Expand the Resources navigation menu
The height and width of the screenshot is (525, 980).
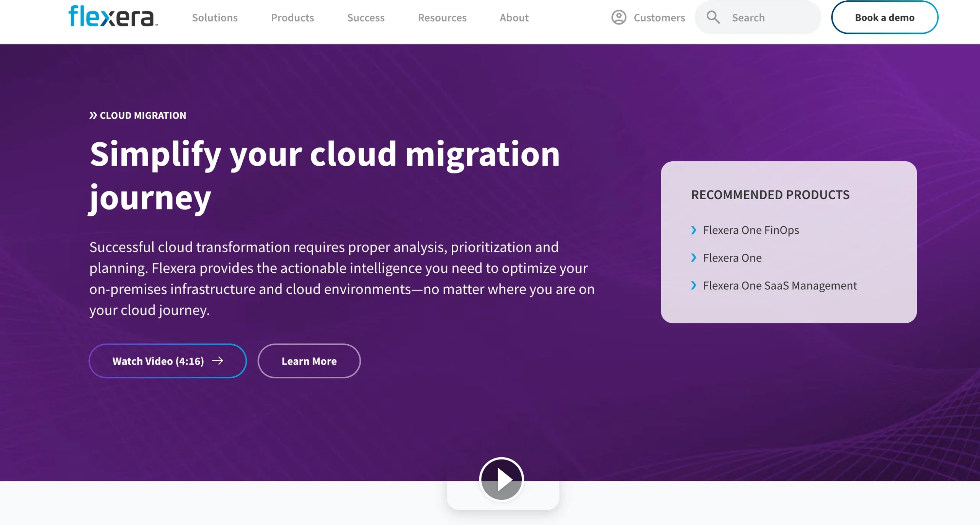coord(442,17)
